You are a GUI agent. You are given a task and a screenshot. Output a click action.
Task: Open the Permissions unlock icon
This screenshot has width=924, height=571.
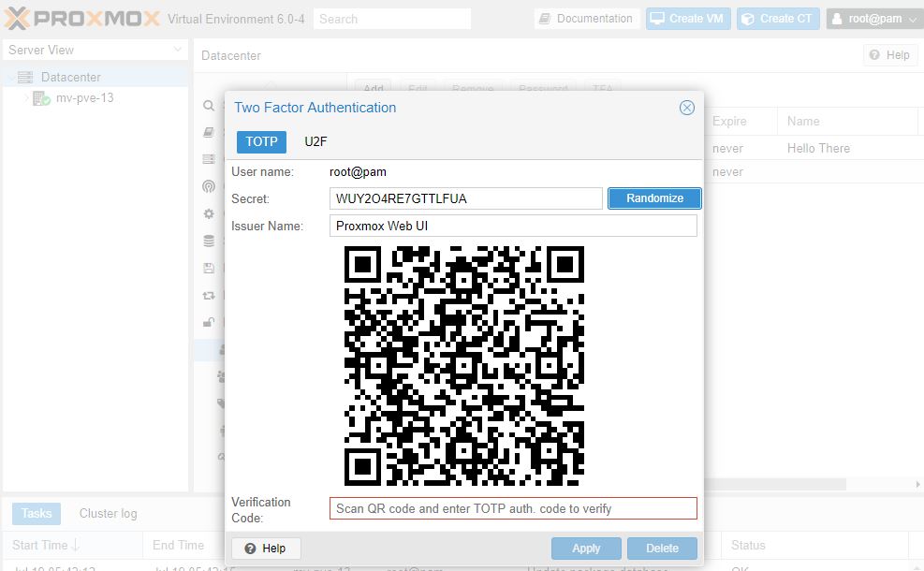point(209,322)
